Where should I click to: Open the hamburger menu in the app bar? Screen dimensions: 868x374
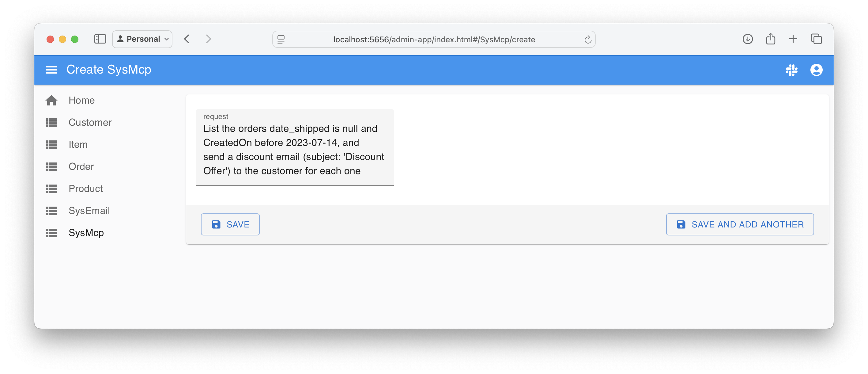51,70
